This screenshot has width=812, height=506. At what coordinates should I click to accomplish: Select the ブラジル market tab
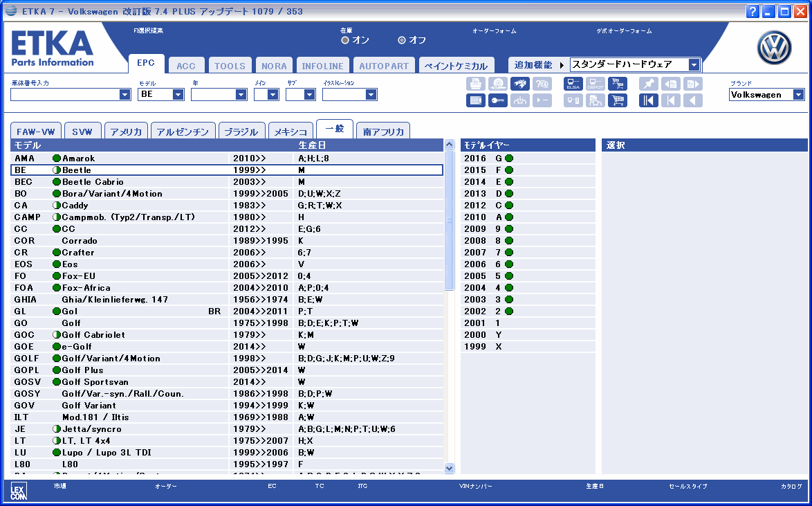coord(241,132)
